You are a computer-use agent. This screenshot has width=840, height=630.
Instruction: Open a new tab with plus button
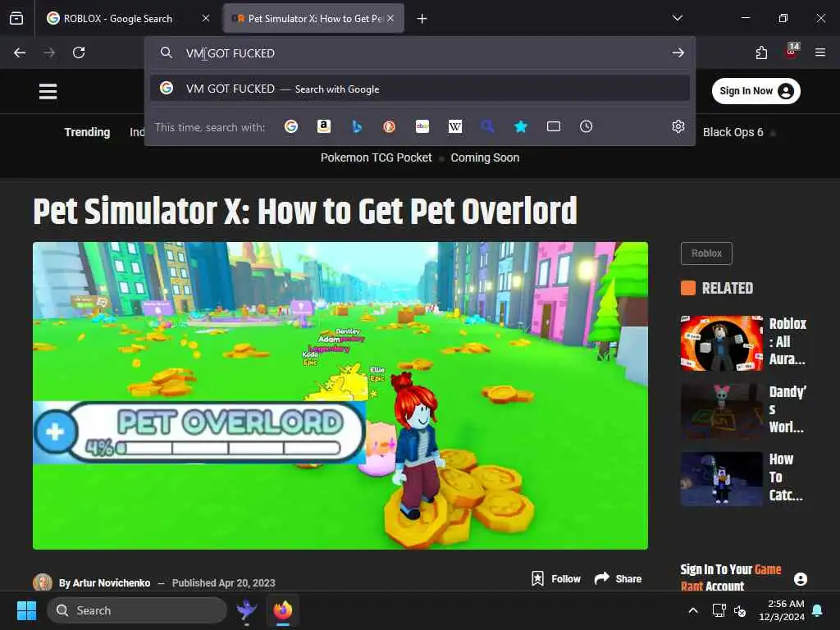pyautogui.click(x=422, y=19)
